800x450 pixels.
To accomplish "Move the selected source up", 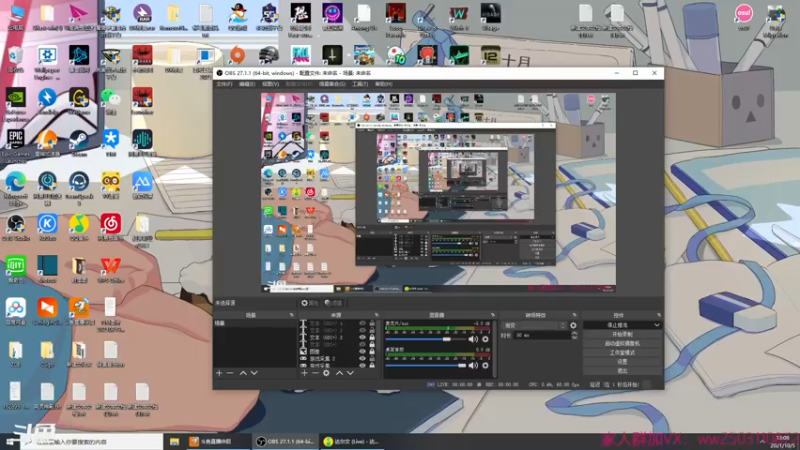I will [x=339, y=373].
